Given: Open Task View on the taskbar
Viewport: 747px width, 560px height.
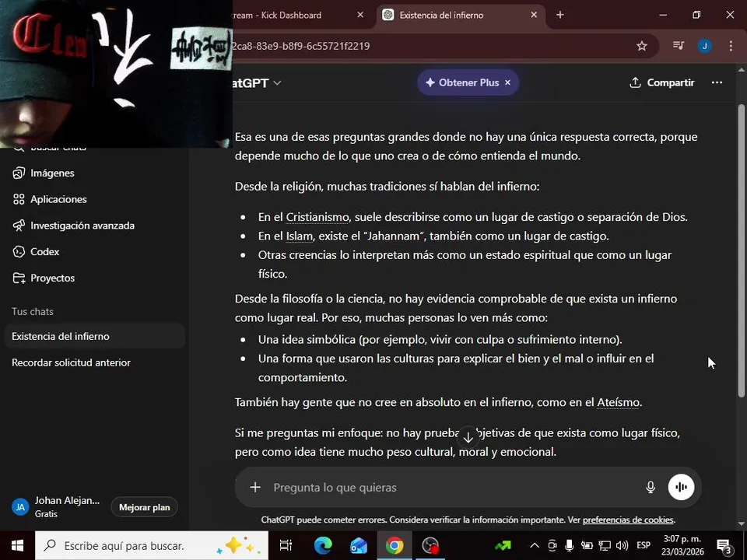Looking at the screenshot, I should pyautogui.click(x=286, y=546).
